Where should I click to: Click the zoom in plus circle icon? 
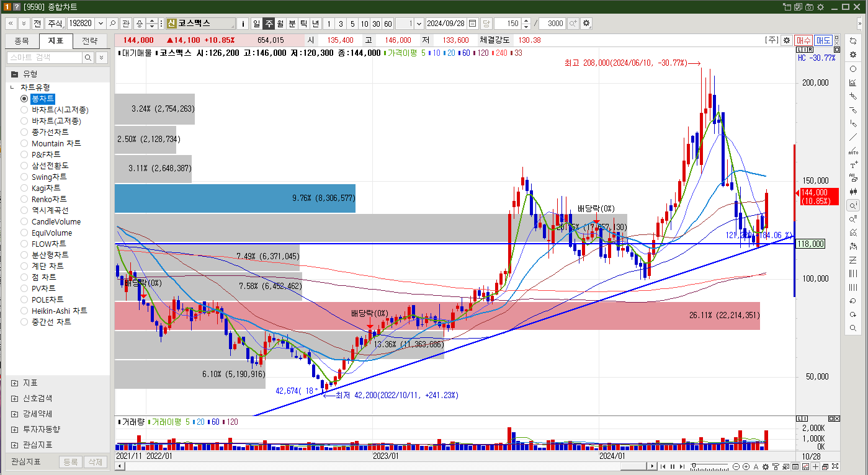pos(746,466)
